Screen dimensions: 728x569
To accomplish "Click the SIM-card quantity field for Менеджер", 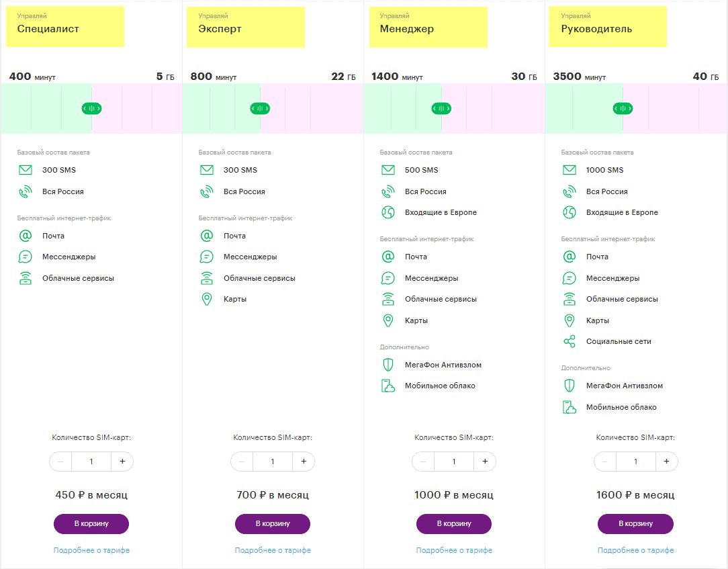I will [454, 462].
